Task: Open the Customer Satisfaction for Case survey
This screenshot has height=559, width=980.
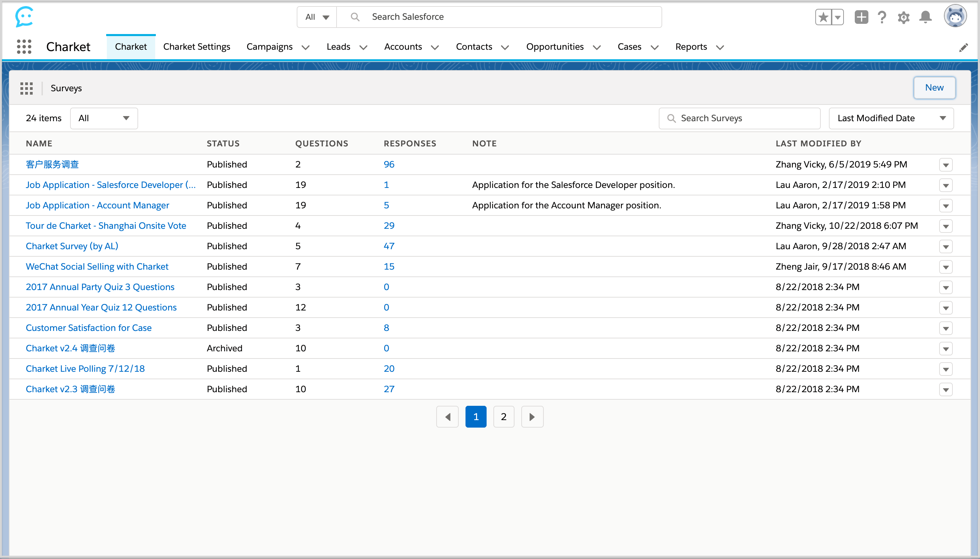Action: click(88, 328)
